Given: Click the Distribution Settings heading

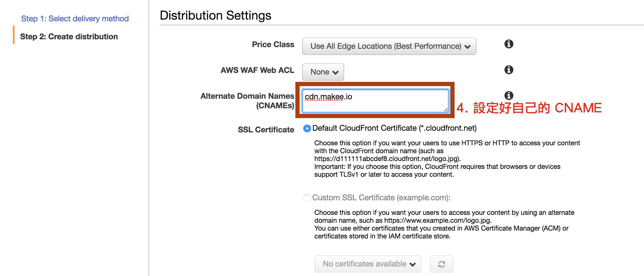Looking at the screenshot, I should click(216, 15).
